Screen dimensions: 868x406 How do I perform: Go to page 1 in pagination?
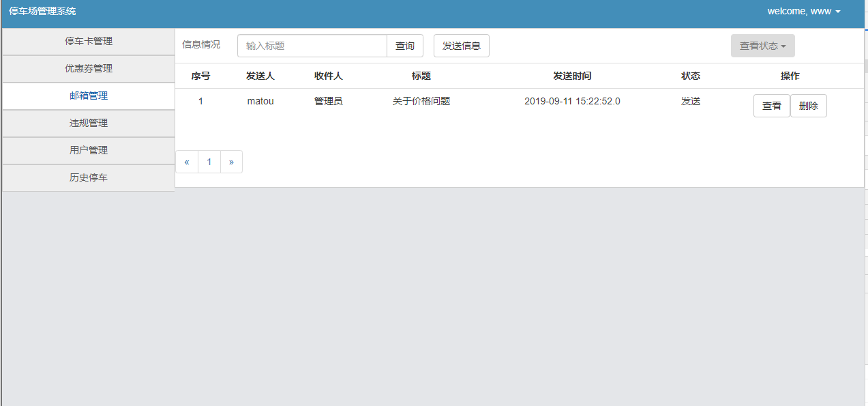209,161
